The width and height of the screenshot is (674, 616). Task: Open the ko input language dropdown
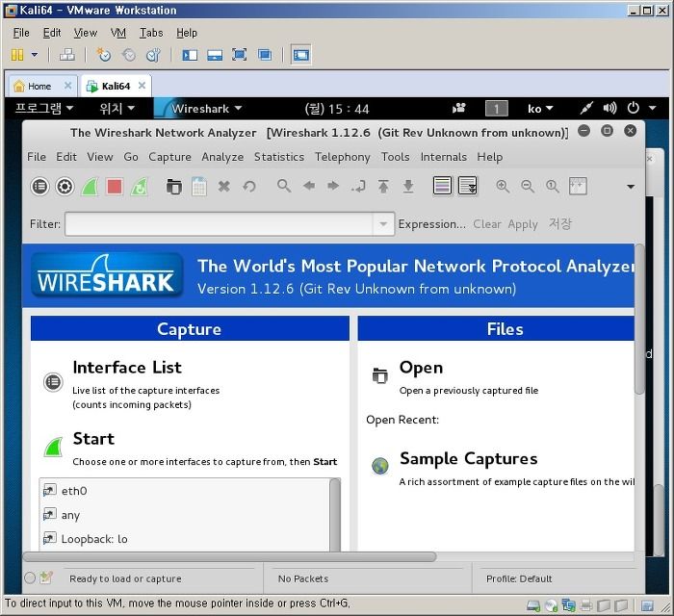coord(540,109)
